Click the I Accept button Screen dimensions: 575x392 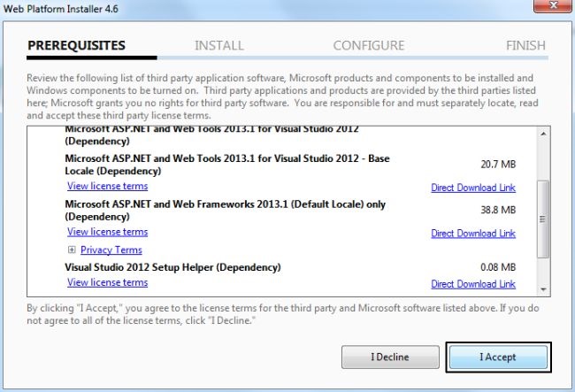pos(498,357)
